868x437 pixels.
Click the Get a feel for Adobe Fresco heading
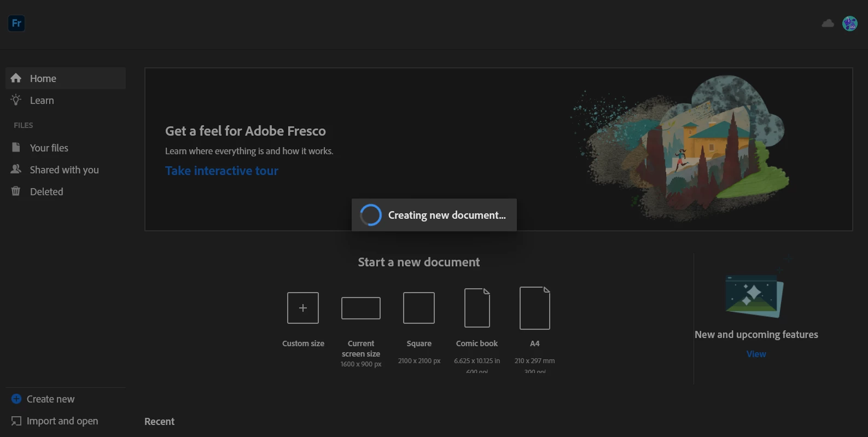[246, 131]
